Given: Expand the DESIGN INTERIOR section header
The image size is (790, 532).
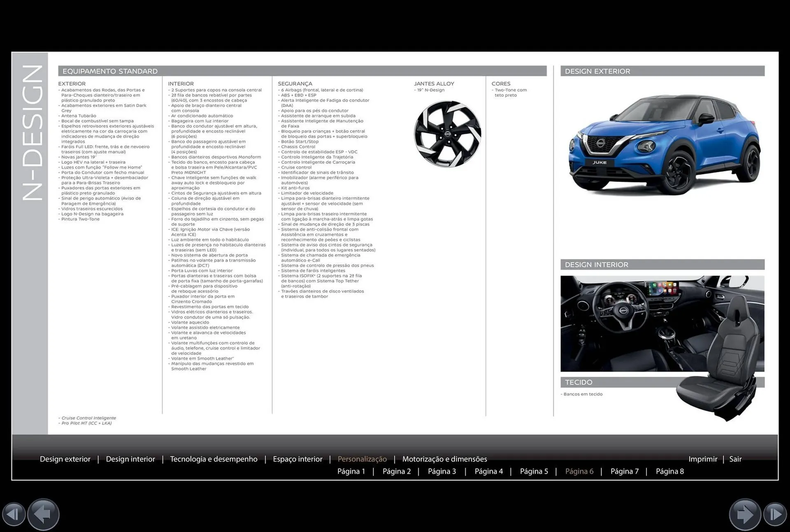Looking at the screenshot, I should pyautogui.click(x=597, y=264).
